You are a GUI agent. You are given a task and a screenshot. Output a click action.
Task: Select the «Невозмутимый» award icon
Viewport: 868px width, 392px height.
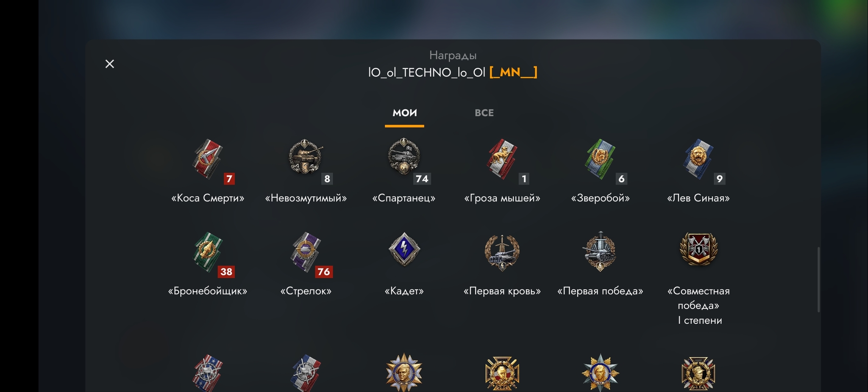click(x=306, y=157)
